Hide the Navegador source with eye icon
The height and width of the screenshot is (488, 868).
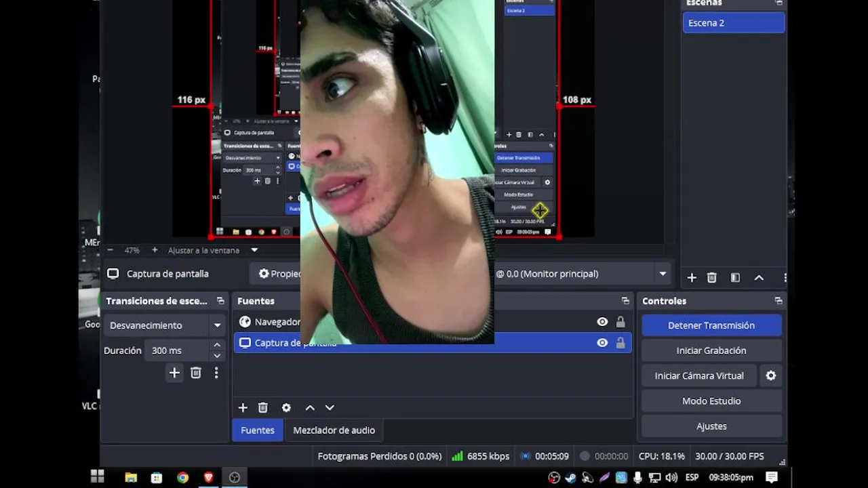coord(602,322)
